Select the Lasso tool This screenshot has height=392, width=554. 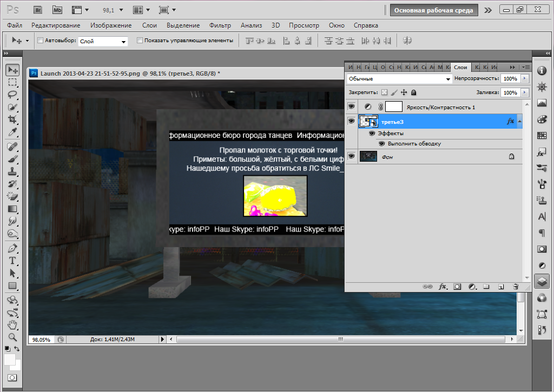[x=12, y=94]
